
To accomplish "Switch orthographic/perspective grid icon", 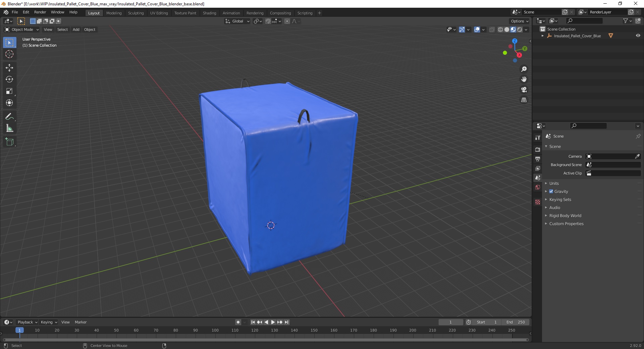I will (x=524, y=100).
